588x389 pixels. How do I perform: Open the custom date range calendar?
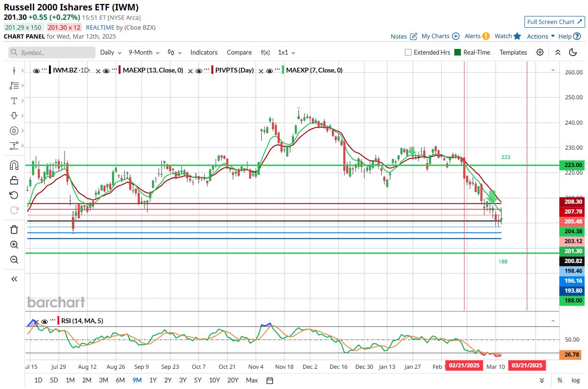269,380
